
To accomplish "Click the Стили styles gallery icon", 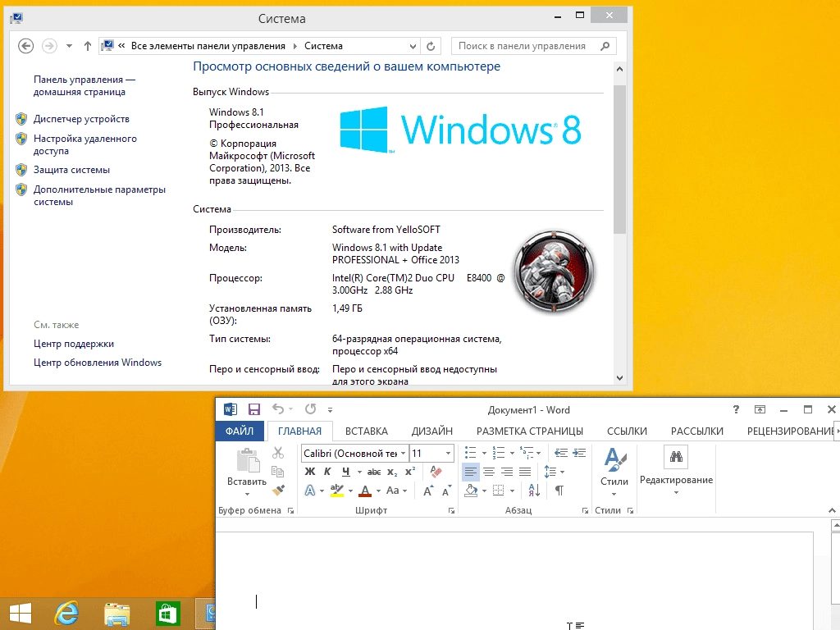I will coord(615,459).
